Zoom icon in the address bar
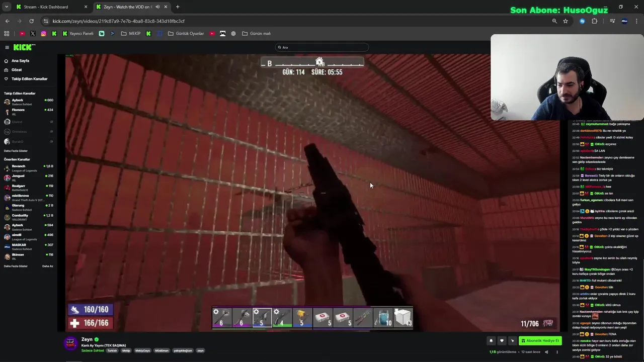The height and width of the screenshot is (362, 644). click(x=554, y=21)
